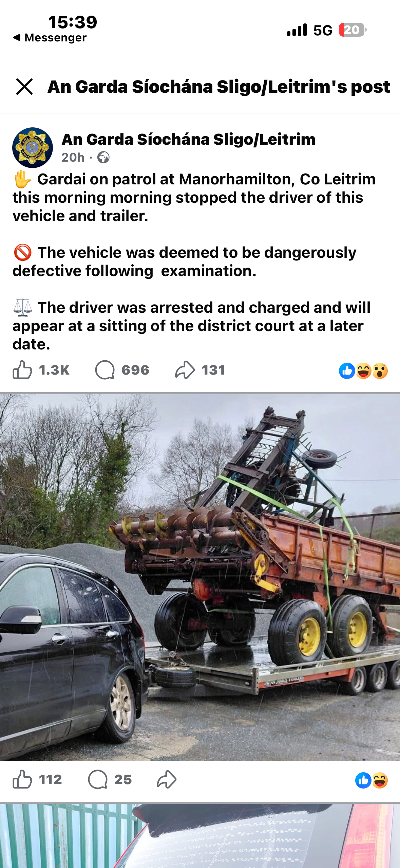Tap the post timestamp 20h

point(73,158)
